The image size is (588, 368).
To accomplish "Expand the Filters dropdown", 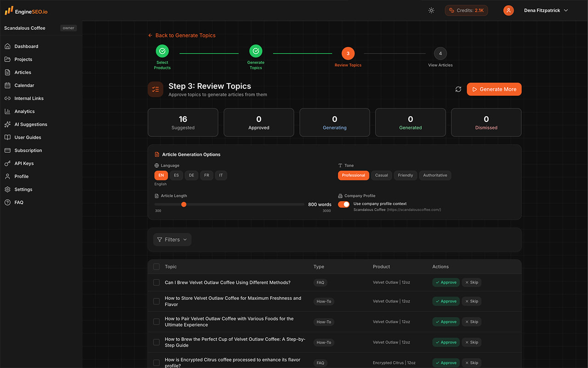I will (x=172, y=240).
